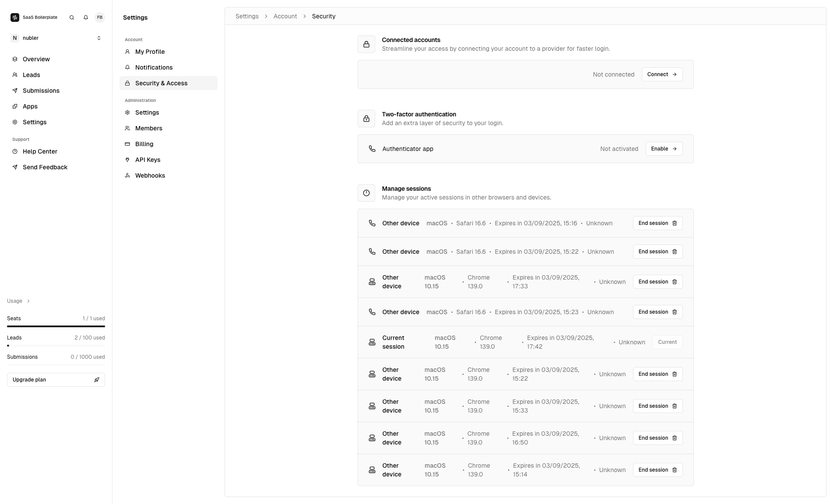Viewport: 830px width, 504px height.
Task: Switch to the My Profile settings page
Action: (x=150, y=52)
